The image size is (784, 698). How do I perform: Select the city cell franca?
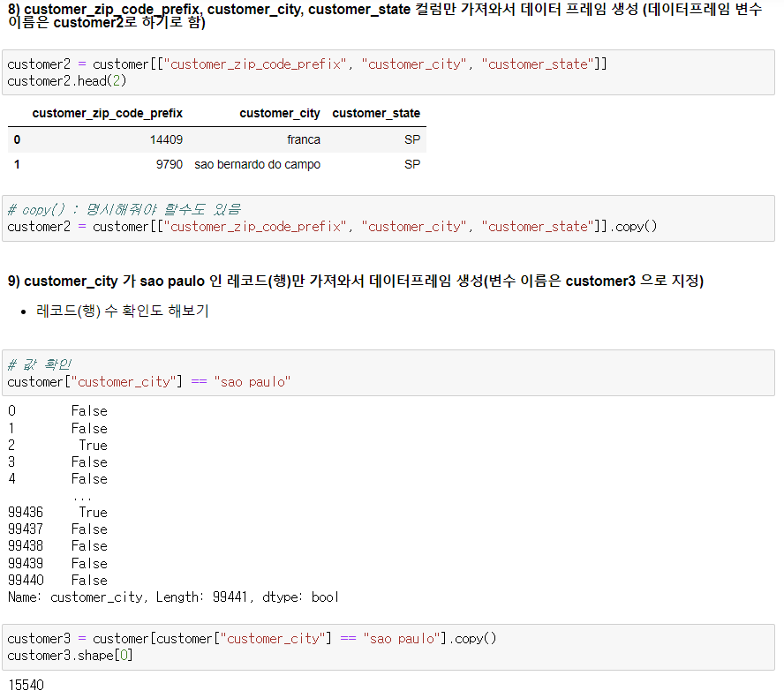[x=304, y=140]
